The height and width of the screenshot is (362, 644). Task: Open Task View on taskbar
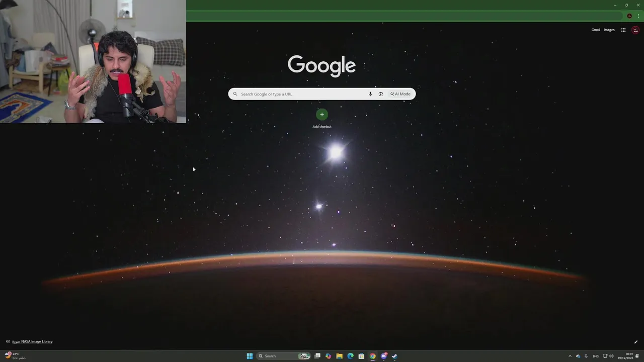[x=317, y=356]
